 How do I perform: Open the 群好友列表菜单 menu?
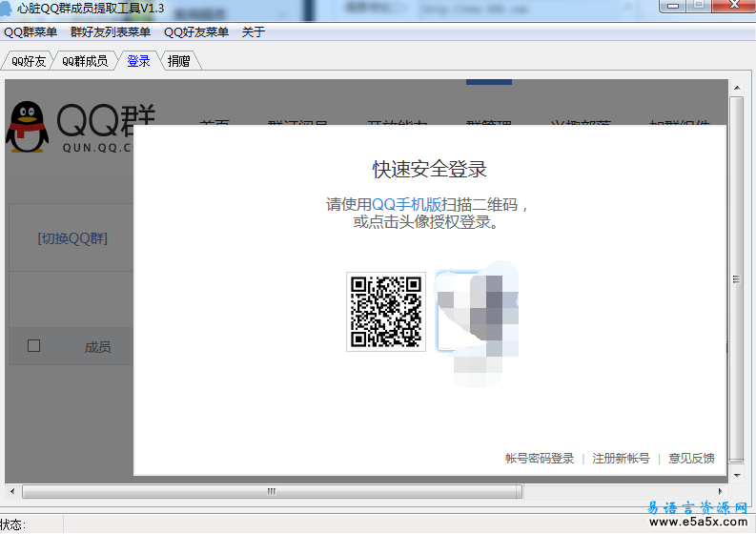(x=110, y=32)
